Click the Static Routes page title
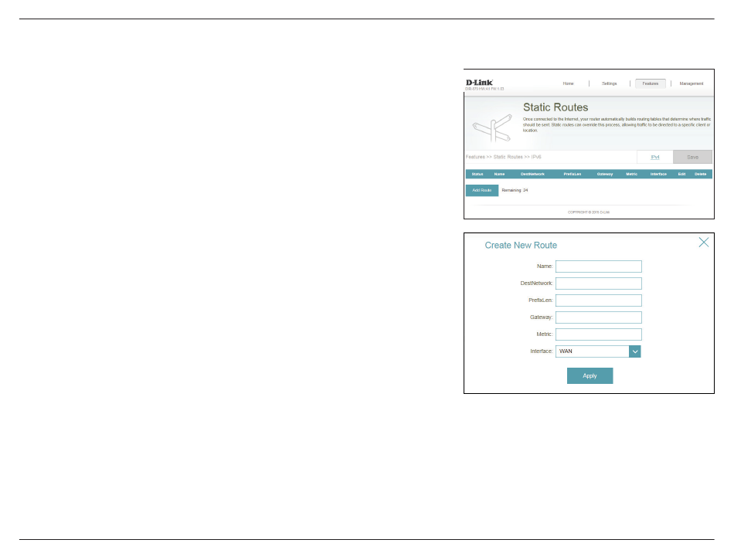The width and height of the screenshot is (734, 560). pyautogui.click(x=556, y=107)
